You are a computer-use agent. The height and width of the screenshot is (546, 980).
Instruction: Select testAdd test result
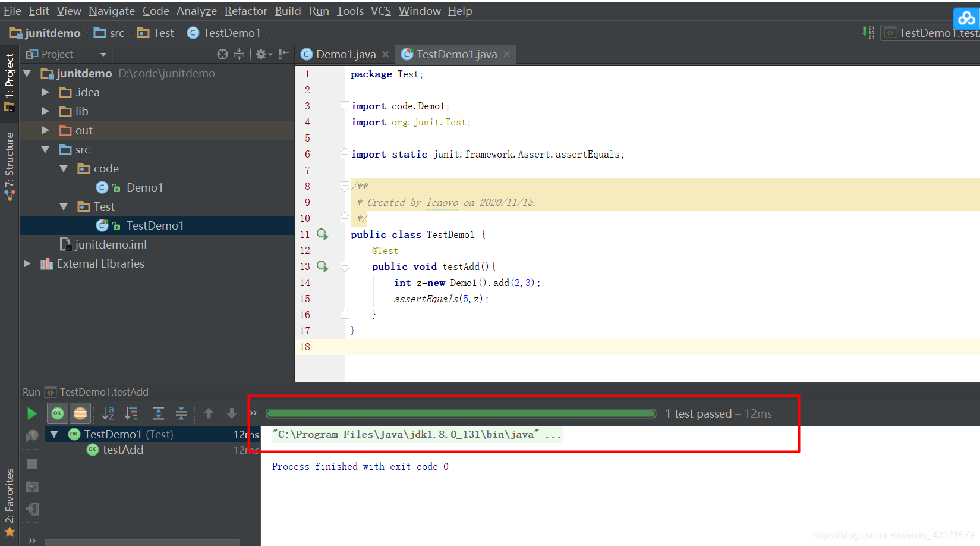123,450
